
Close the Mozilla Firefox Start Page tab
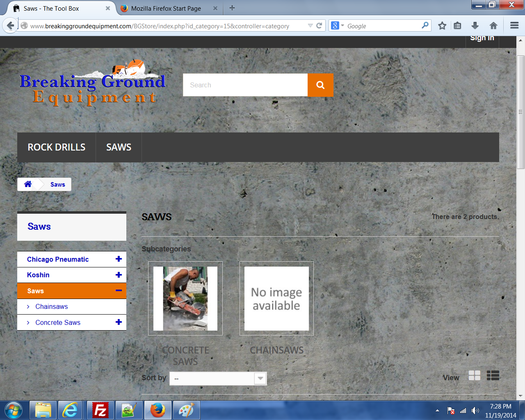click(x=215, y=8)
